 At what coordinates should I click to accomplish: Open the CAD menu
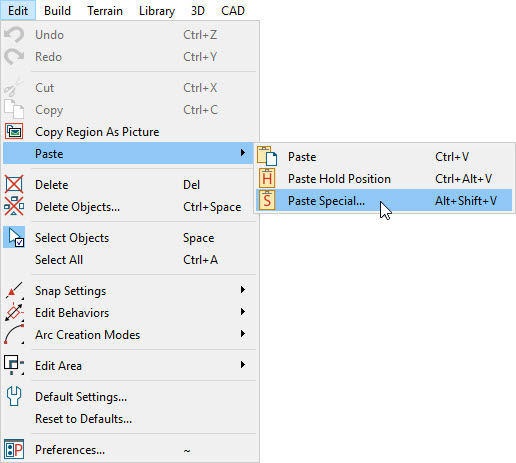(233, 11)
